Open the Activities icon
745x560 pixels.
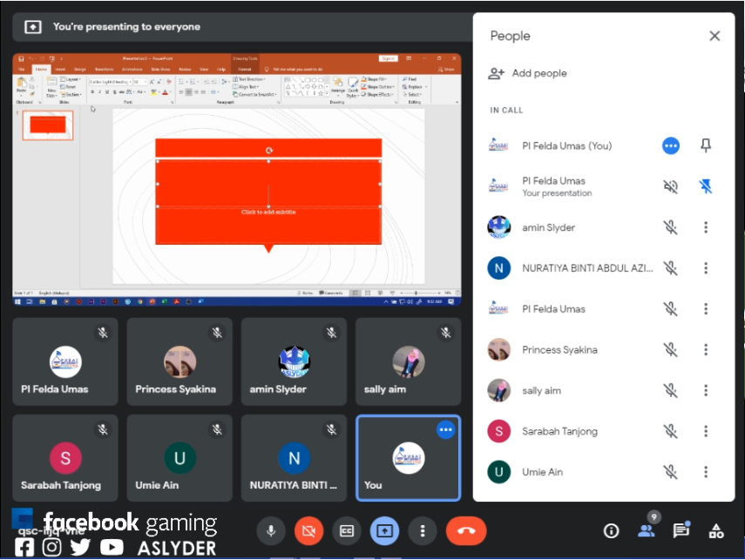click(716, 530)
